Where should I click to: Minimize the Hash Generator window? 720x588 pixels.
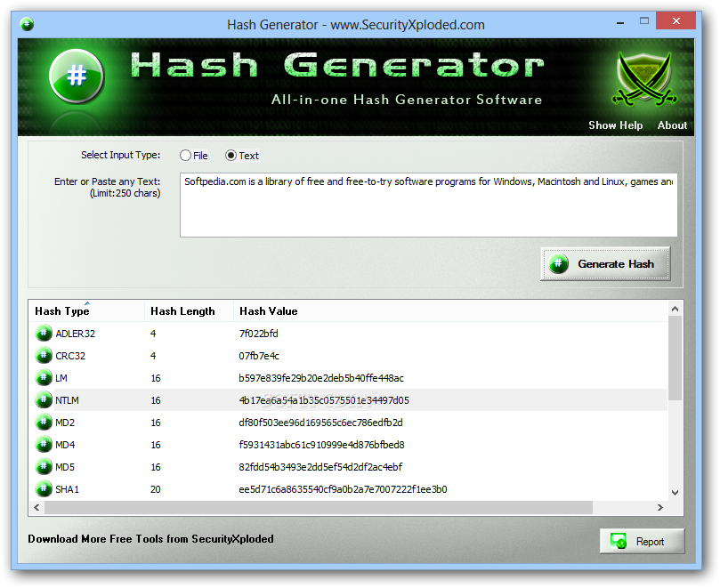620,21
